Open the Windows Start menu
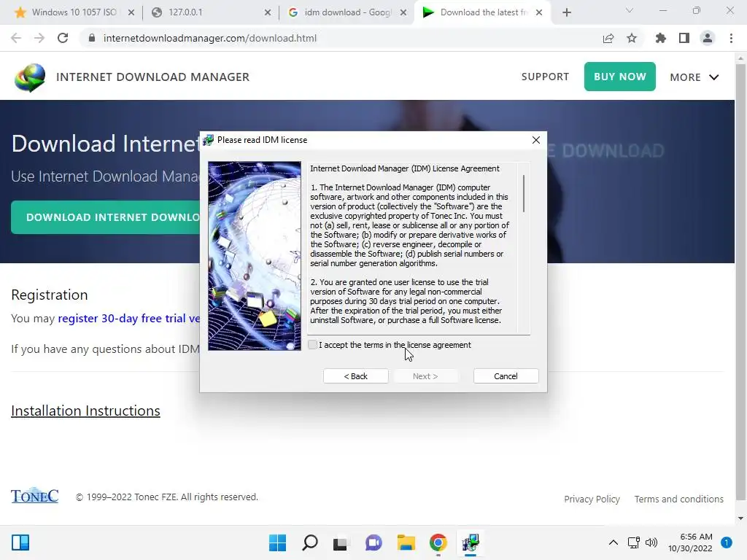Image resolution: width=747 pixels, height=560 pixels. click(x=277, y=542)
